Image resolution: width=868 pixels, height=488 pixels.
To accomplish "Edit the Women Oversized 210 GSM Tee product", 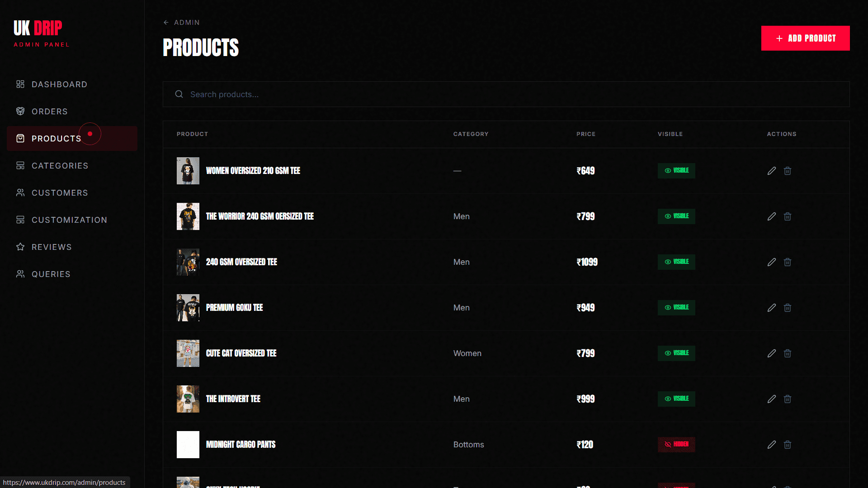I will coord(772,171).
